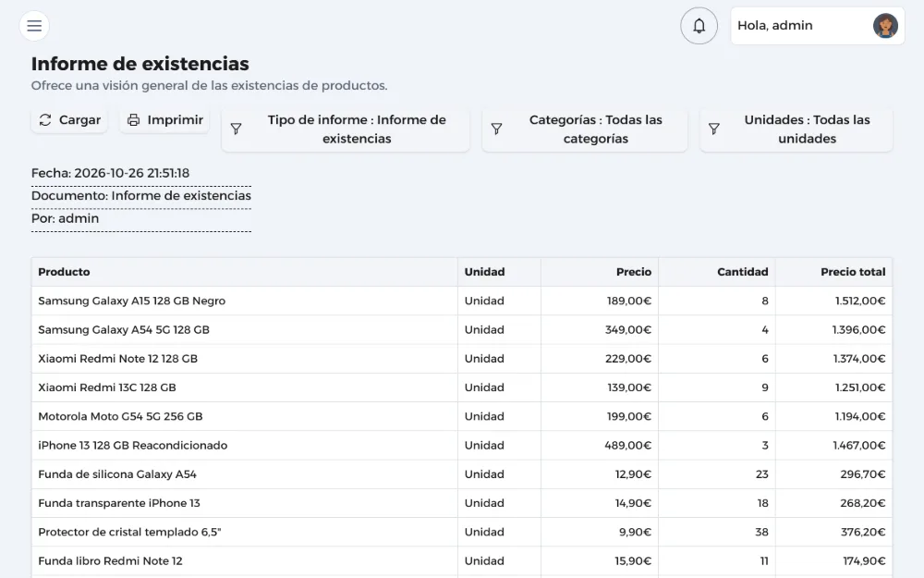Click the 'Fecha: 2026-10-26 21:51:18' line

(x=110, y=174)
